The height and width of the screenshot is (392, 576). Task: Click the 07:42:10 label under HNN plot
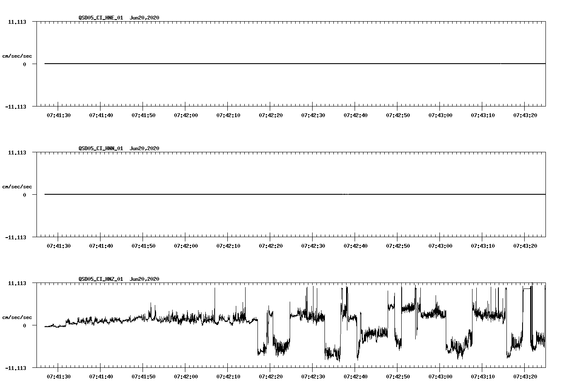(x=228, y=246)
